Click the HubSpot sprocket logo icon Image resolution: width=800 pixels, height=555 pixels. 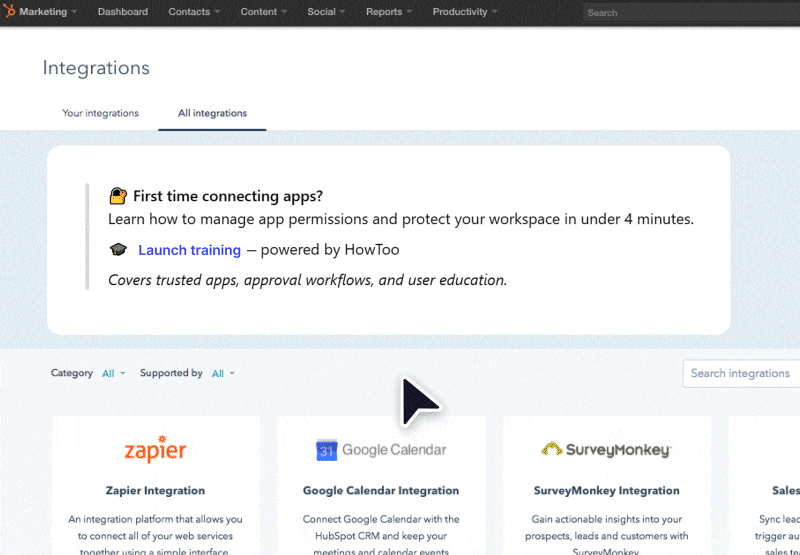[9, 11]
